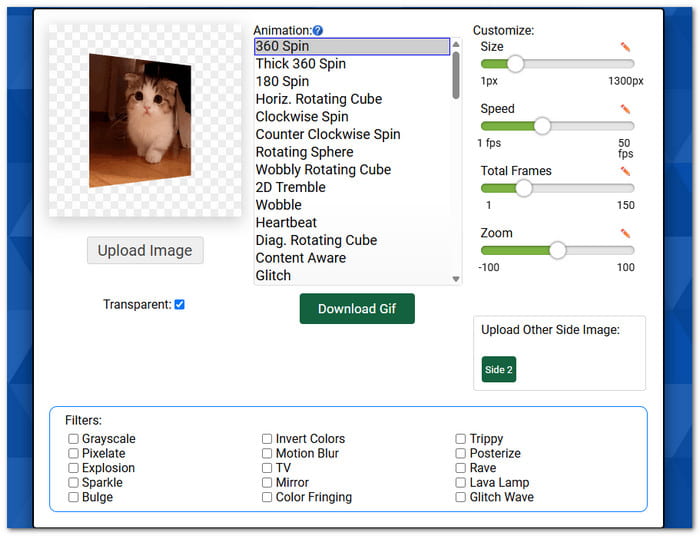Select the Wobble animation
The image size is (700, 536).
[352, 205]
